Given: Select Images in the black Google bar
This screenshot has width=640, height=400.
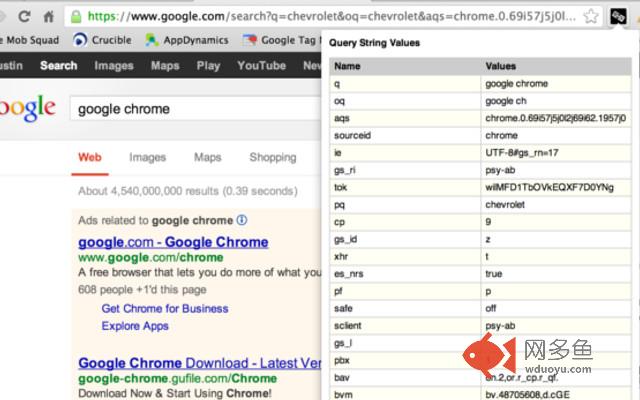Looking at the screenshot, I should pyautogui.click(x=114, y=65).
